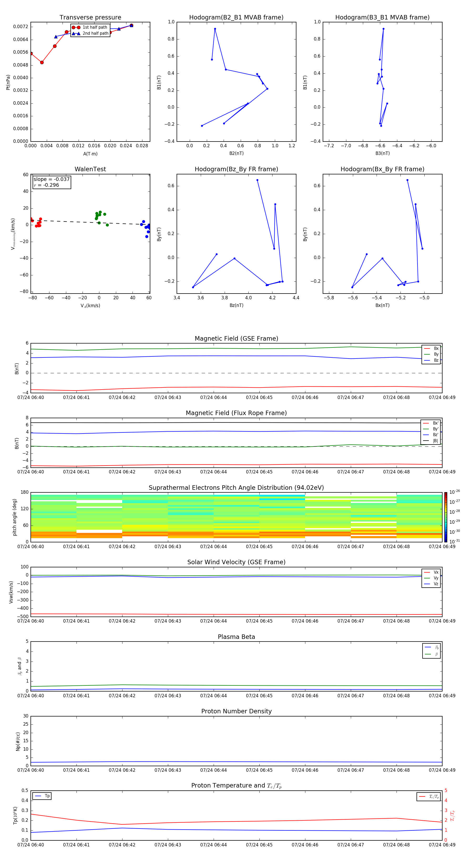Click '07/24 06:44' tick under Plasma Beta plot
The image size is (473, 868).
coord(213,696)
